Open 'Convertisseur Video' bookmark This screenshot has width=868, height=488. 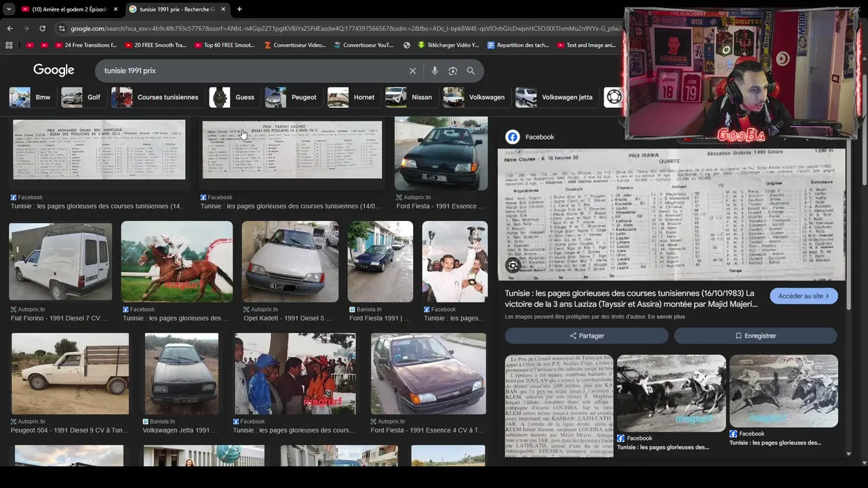(295, 45)
